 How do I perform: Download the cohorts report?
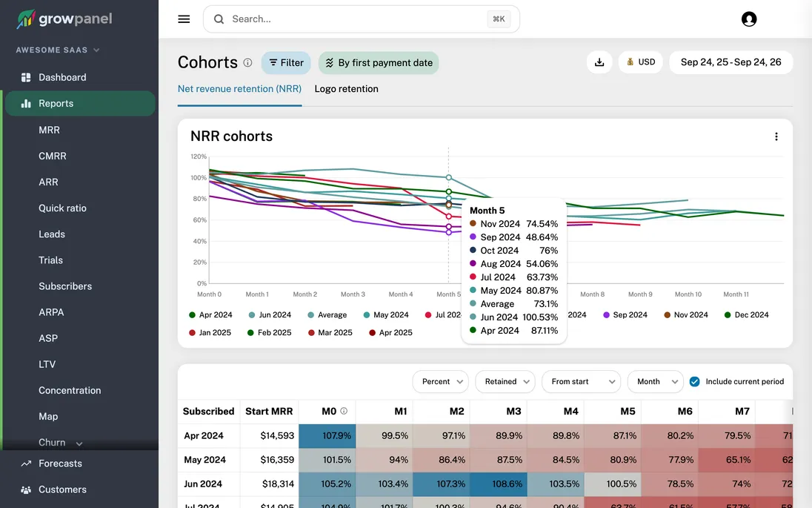[x=599, y=62]
